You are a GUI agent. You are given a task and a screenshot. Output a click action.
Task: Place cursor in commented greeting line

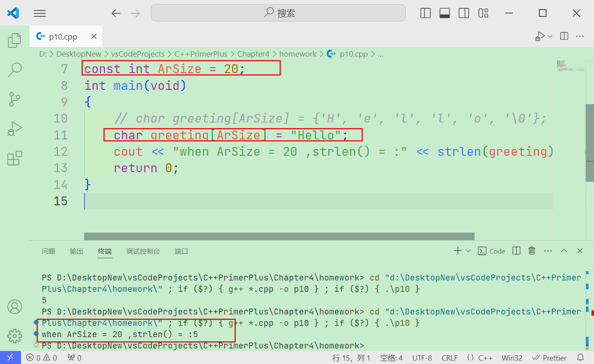click(330, 118)
